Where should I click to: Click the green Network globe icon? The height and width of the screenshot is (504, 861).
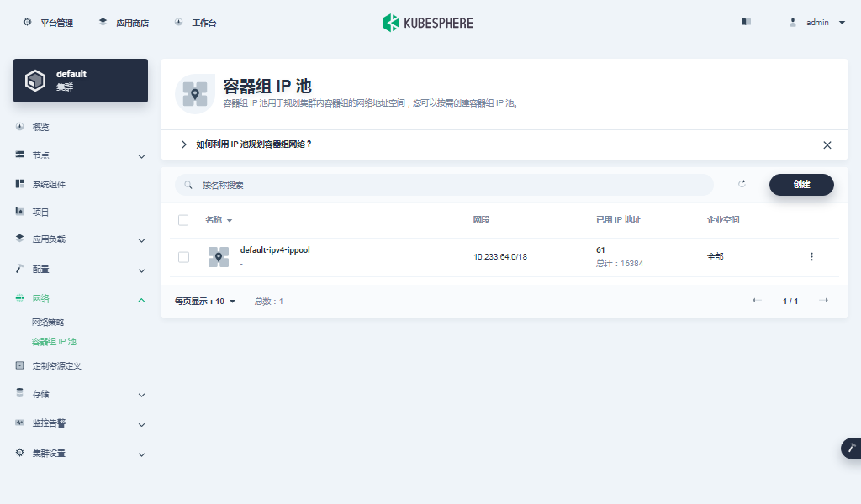(x=20, y=298)
